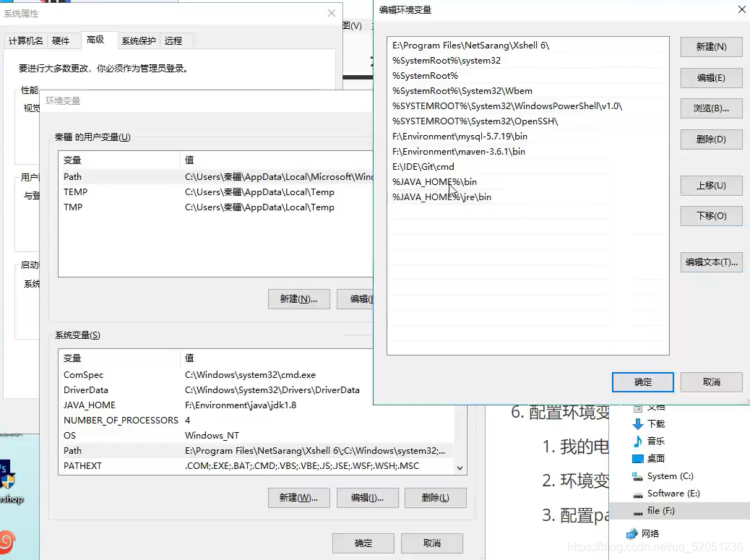Open the 系统保护 tab
Image resolution: width=750 pixels, height=560 pixels.
[138, 41]
